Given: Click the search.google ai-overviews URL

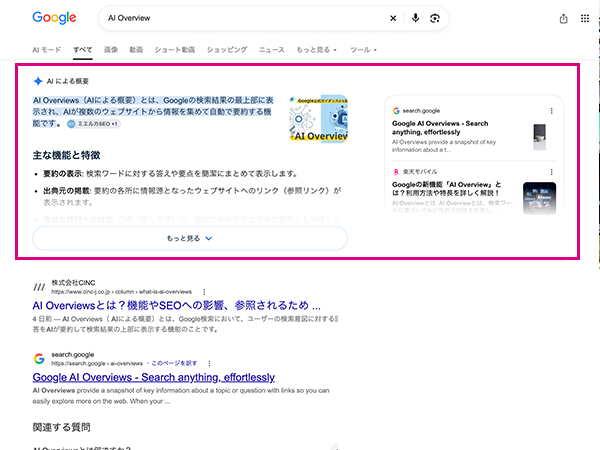Looking at the screenshot, I should coord(97,364).
